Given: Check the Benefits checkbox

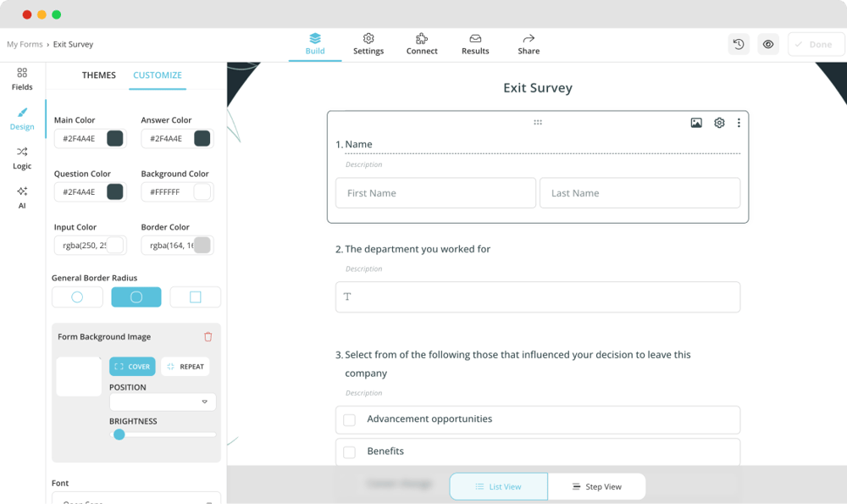Looking at the screenshot, I should (x=349, y=452).
